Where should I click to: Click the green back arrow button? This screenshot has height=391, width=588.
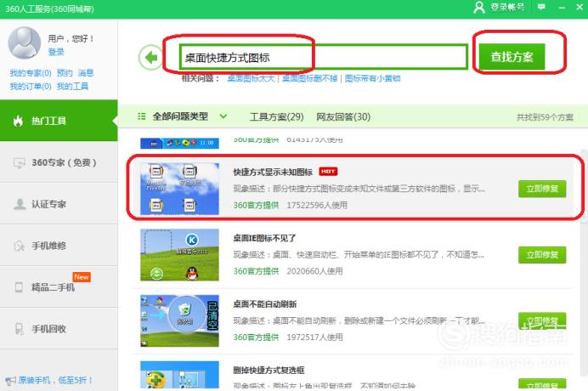coord(150,58)
